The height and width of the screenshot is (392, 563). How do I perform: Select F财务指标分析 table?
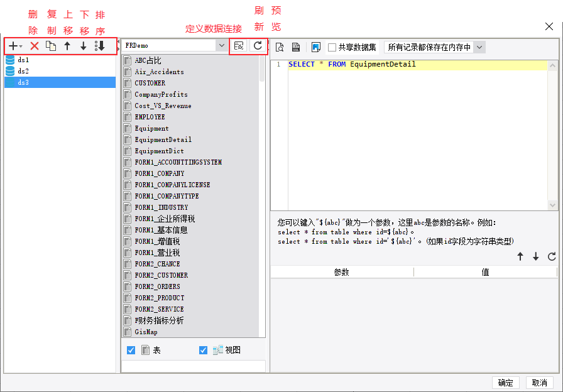(190, 320)
